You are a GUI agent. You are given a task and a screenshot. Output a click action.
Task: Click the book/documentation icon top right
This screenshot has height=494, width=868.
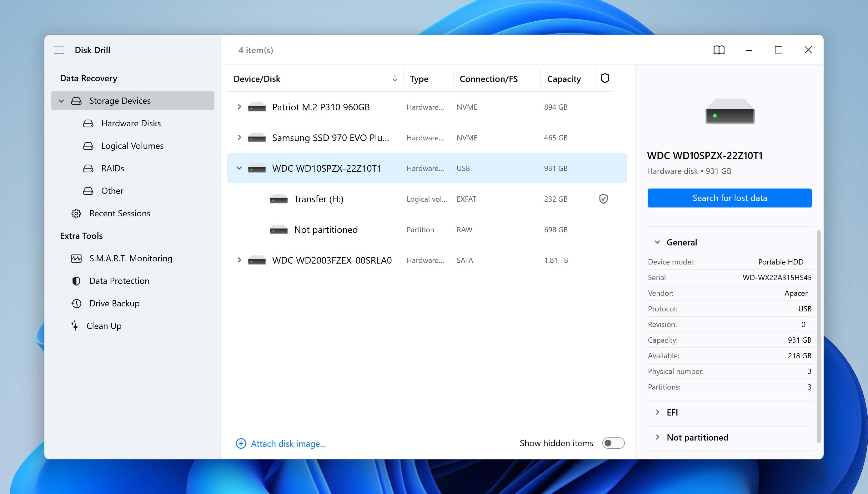pos(719,49)
